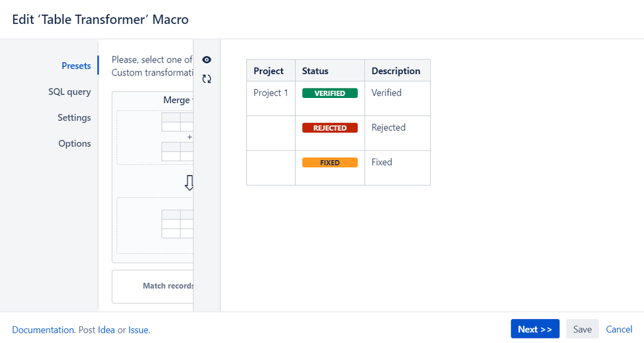Click the down arrow merge diagram icon
The height and width of the screenshot is (343, 644).
[x=189, y=183]
